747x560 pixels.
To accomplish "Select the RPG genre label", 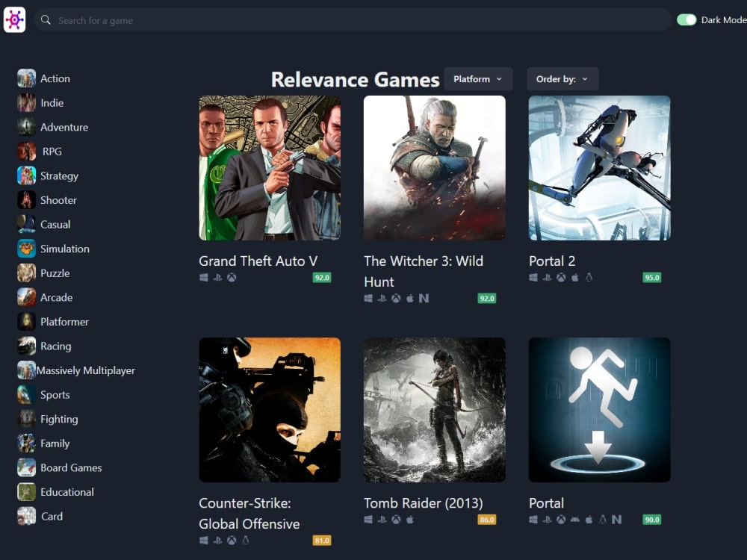I will pyautogui.click(x=52, y=152).
